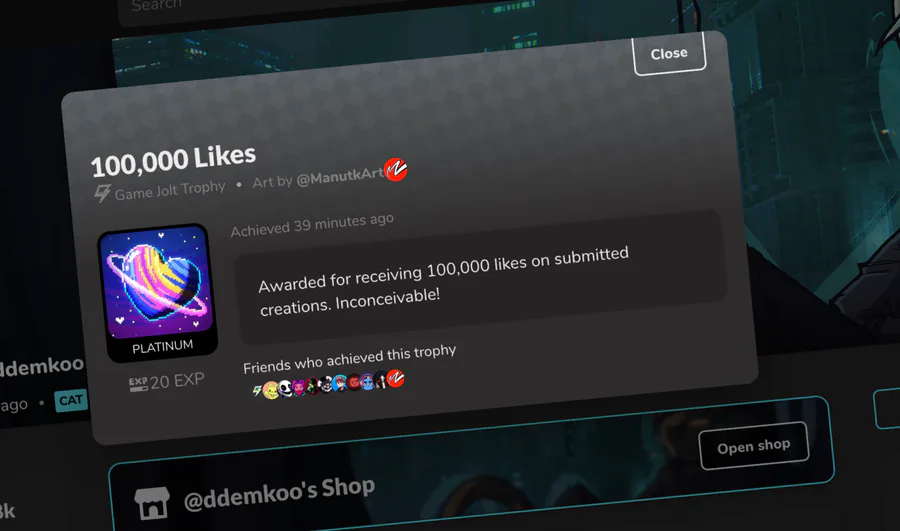Viewport: 900px width, 531px height.
Task: Select the blue character with headphones avatar
Action: click(367, 381)
